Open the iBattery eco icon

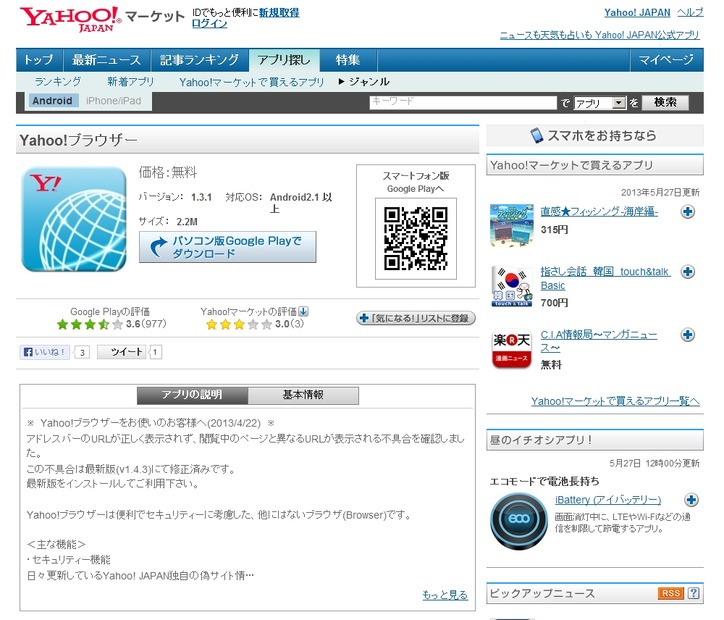[519, 520]
